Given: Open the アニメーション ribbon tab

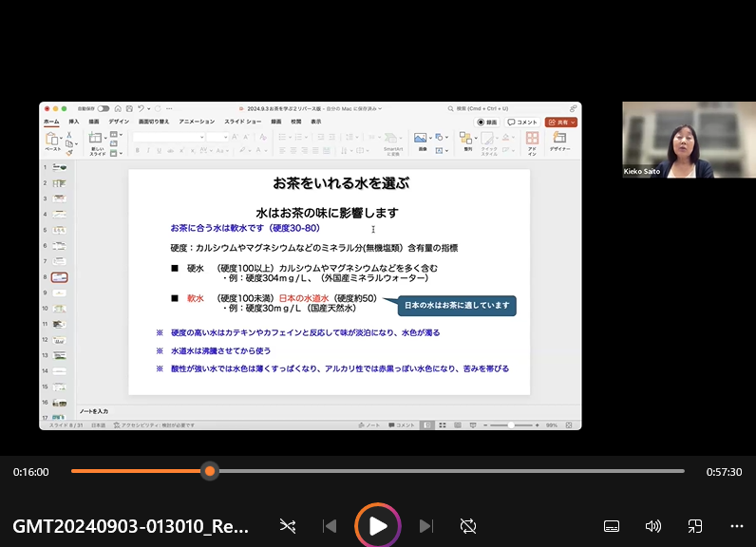Looking at the screenshot, I should (x=197, y=122).
